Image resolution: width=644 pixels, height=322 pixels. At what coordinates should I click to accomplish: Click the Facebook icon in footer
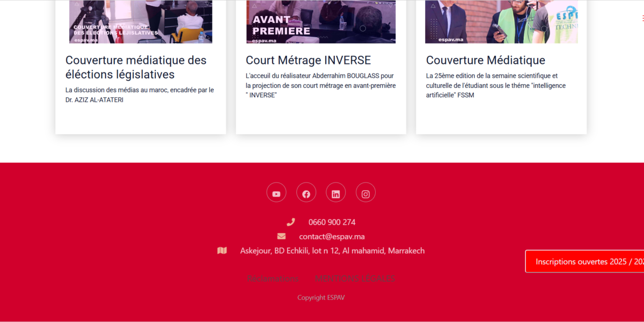[306, 193]
